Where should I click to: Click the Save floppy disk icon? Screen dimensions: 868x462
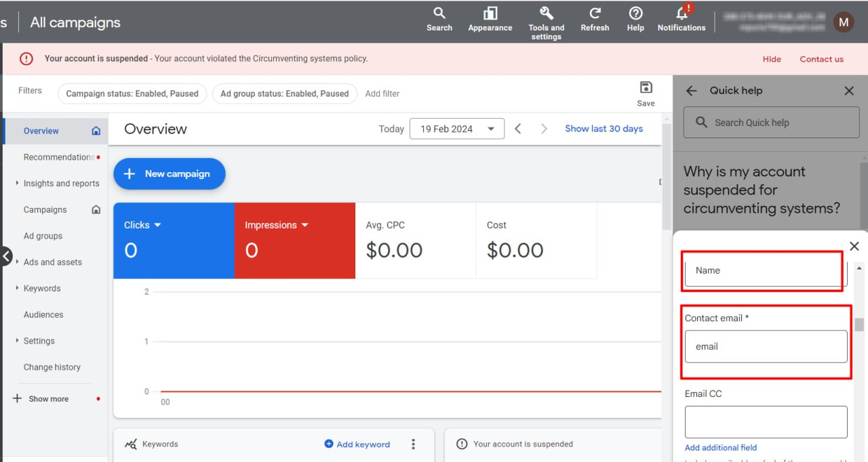(646, 87)
